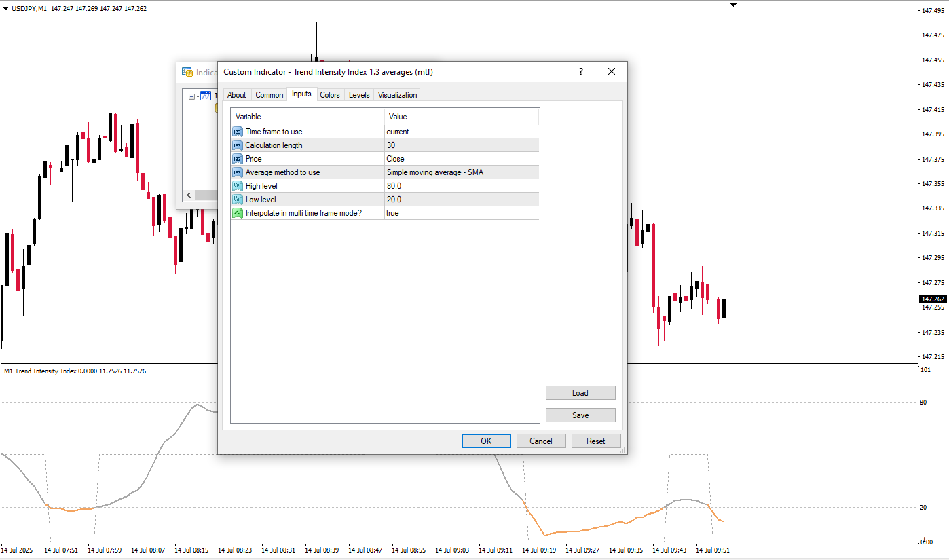Click the Load button for input presets
The image size is (949, 560).
click(580, 393)
